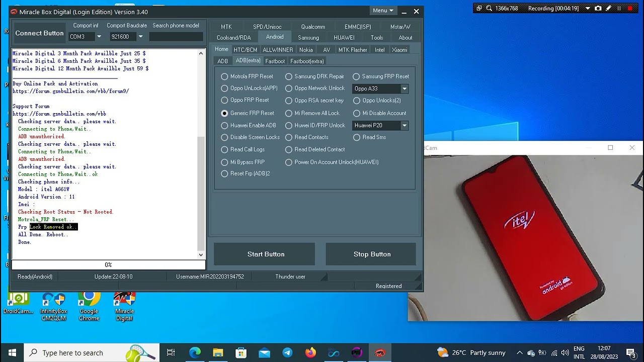Click the recorder's camera screenshot icon

pyautogui.click(x=598, y=9)
